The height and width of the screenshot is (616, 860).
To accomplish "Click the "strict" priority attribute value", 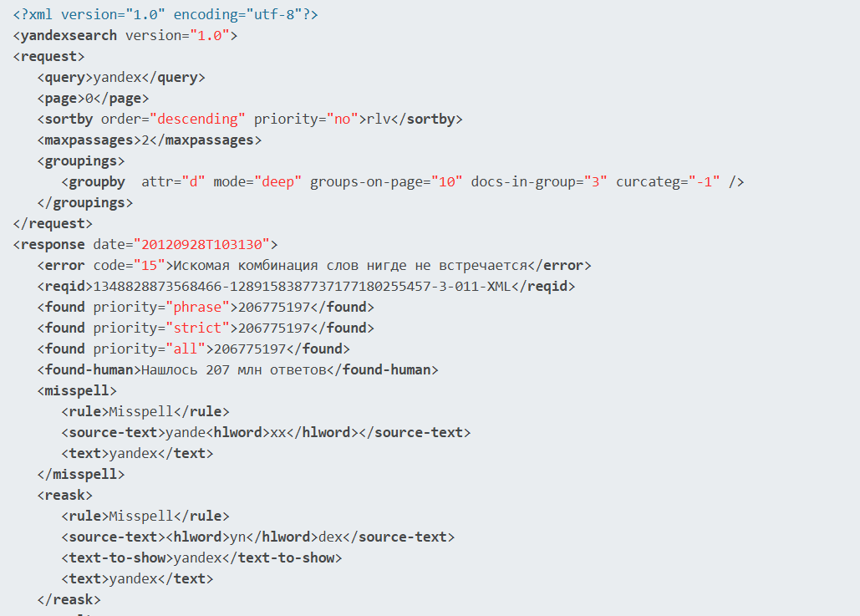I will click(198, 328).
